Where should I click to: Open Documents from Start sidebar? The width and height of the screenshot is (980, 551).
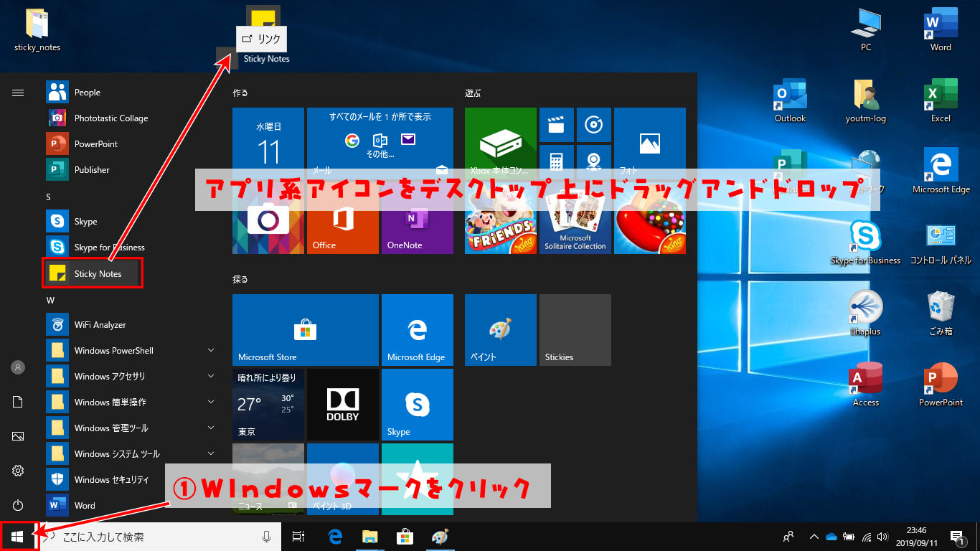(18, 402)
